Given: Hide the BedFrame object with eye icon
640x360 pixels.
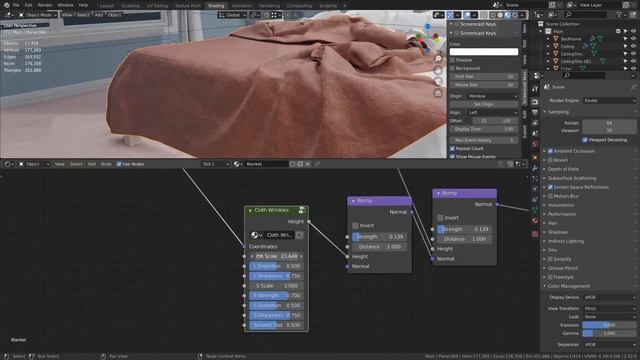Looking at the screenshot, I should [633, 39].
